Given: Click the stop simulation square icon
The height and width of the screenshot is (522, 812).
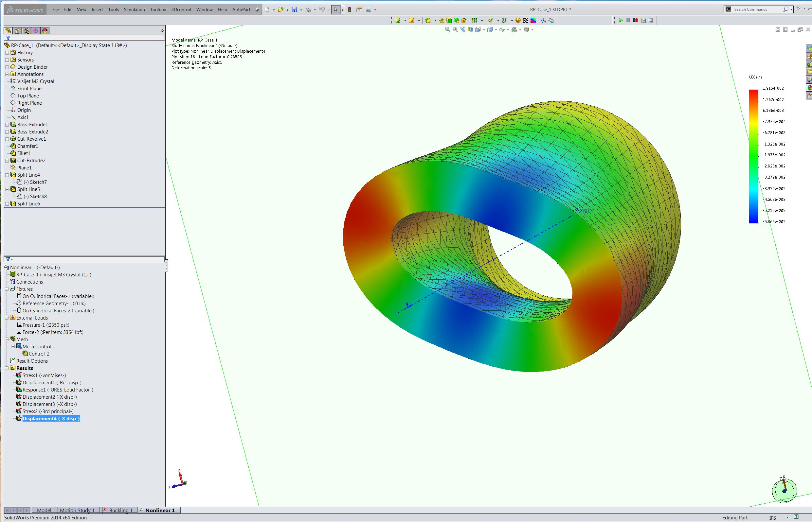Looking at the screenshot, I should [x=628, y=20].
